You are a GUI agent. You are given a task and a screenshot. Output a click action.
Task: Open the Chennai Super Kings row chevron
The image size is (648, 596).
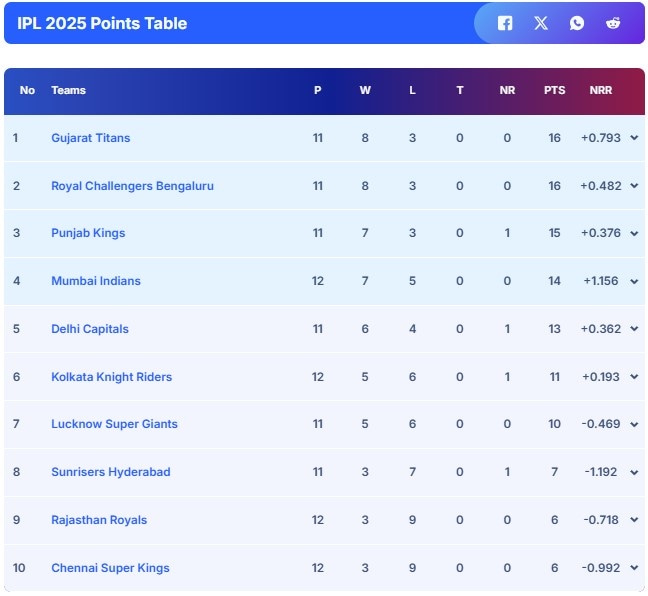click(x=634, y=568)
